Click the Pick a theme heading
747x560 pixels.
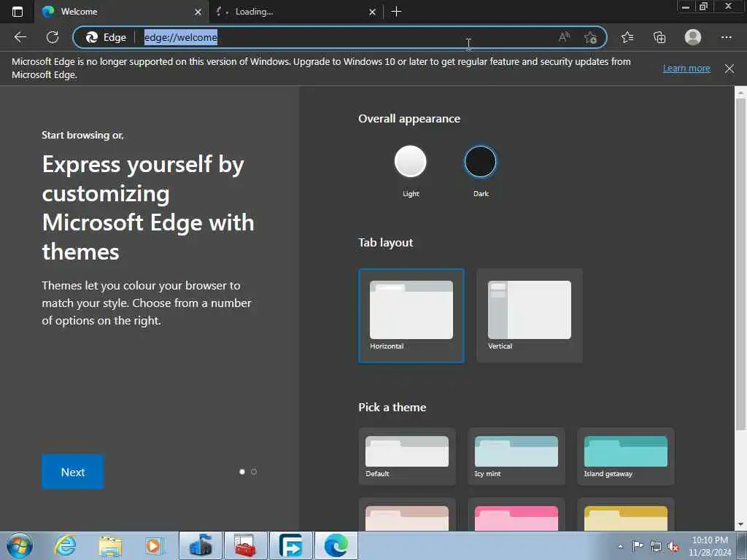click(x=392, y=407)
